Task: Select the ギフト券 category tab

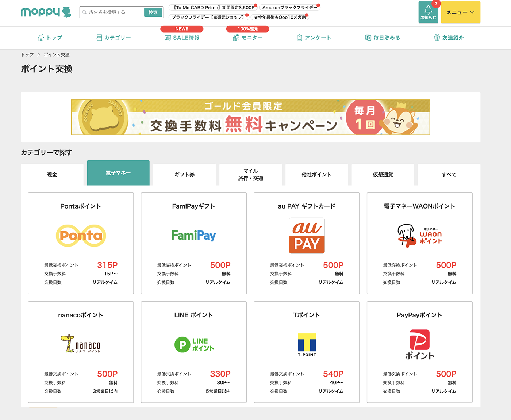Action: click(184, 175)
